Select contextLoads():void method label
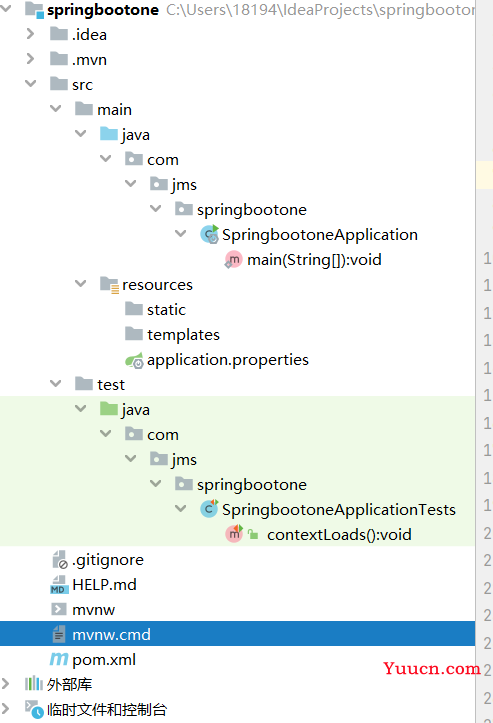493x723 pixels. click(x=339, y=534)
